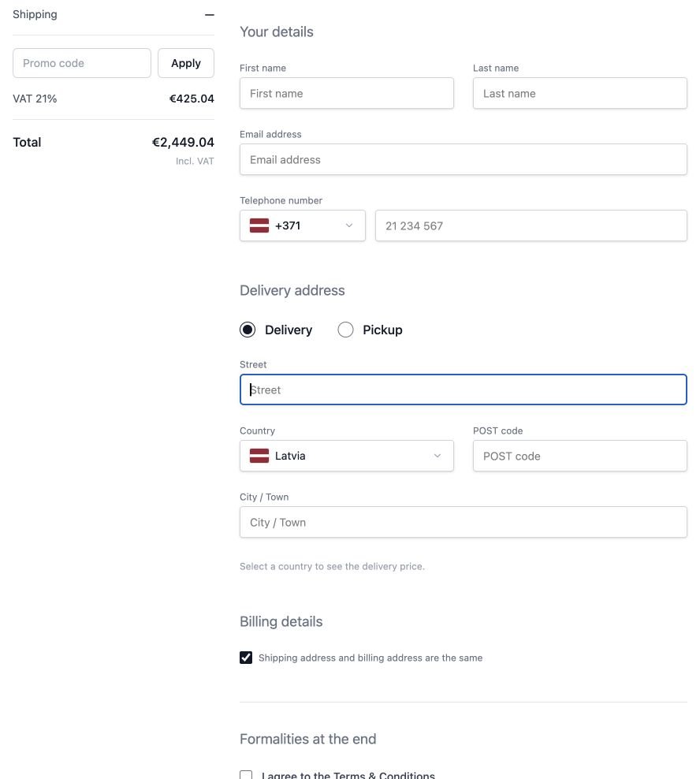Click the Promo code field
The height and width of the screenshot is (779, 700).
pos(82,63)
